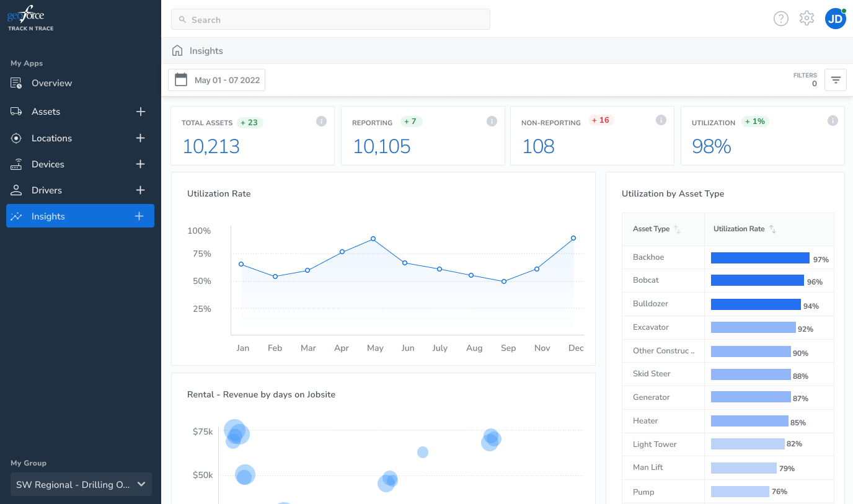Click the Backhoe 97% utilization bar
The width and height of the screenshot is (853, 504).
[760, 258]
